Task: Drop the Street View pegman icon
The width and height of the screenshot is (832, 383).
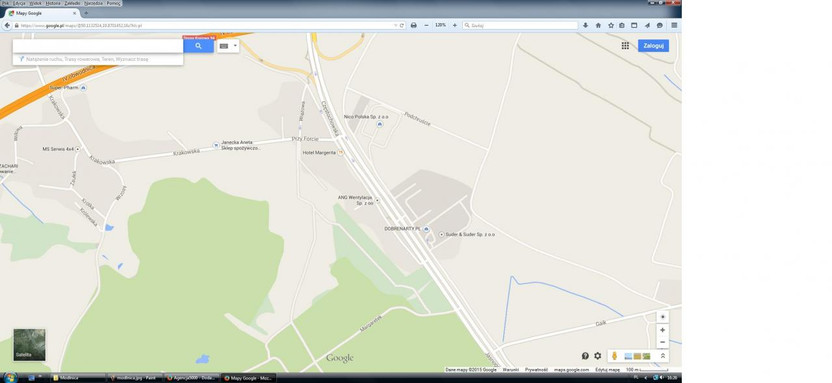Action: point(614,356)
